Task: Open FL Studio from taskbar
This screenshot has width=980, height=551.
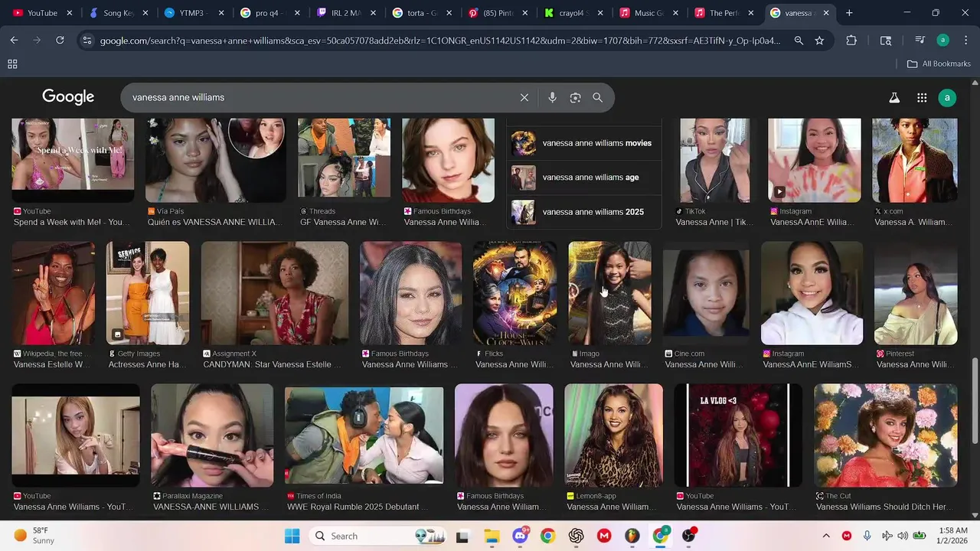Action: pos(632,536)
